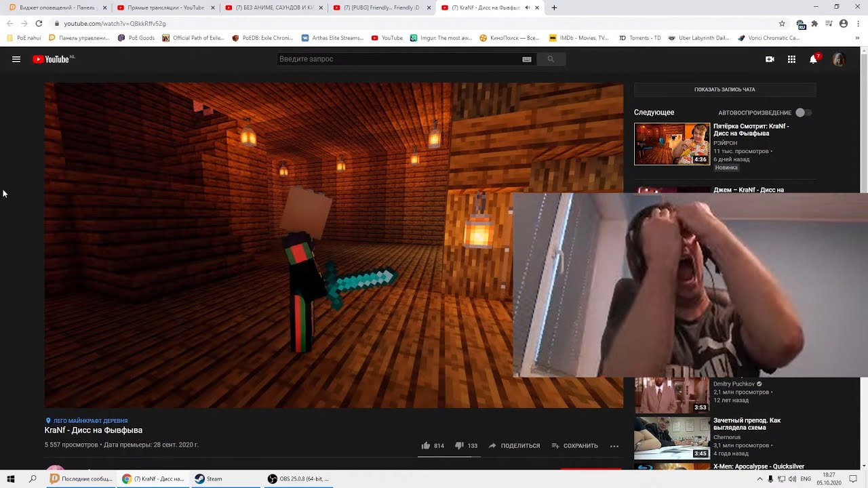This screenshot has height=488, width=868.
Task: Open the YouTube guide hamburger menu
Action: point(16,59)
